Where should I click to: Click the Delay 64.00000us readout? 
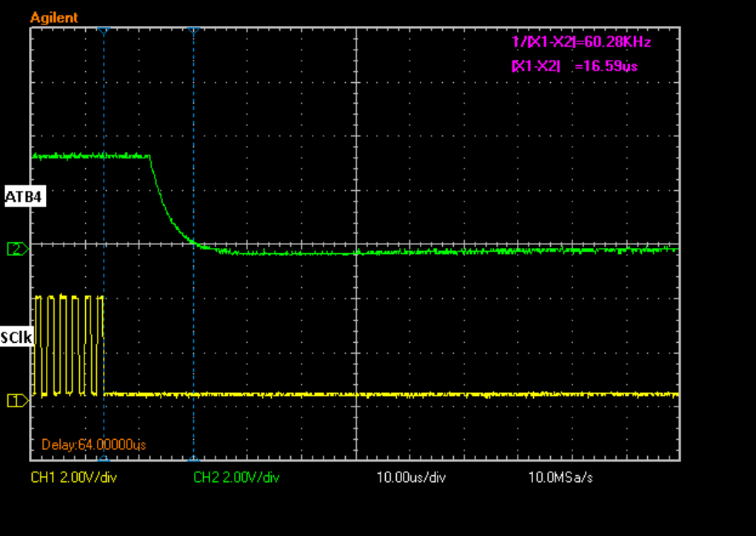click(93, 444)
